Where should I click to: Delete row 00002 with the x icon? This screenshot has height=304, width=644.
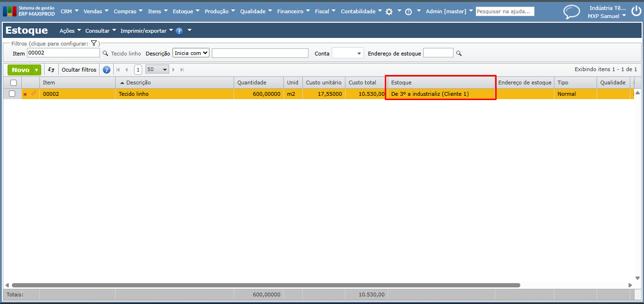point(25,94)
